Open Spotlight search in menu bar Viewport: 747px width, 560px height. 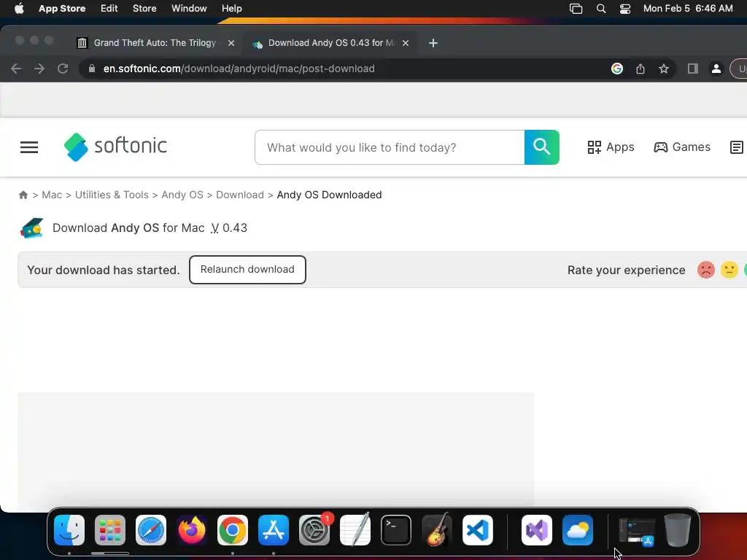(601, 9)
